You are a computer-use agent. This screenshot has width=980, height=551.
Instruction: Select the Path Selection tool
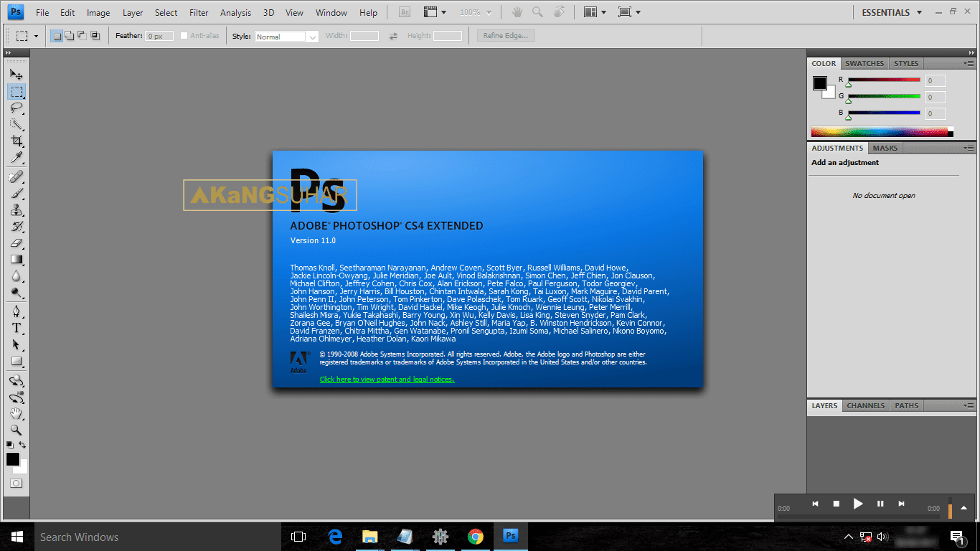[x=16, y=345]
